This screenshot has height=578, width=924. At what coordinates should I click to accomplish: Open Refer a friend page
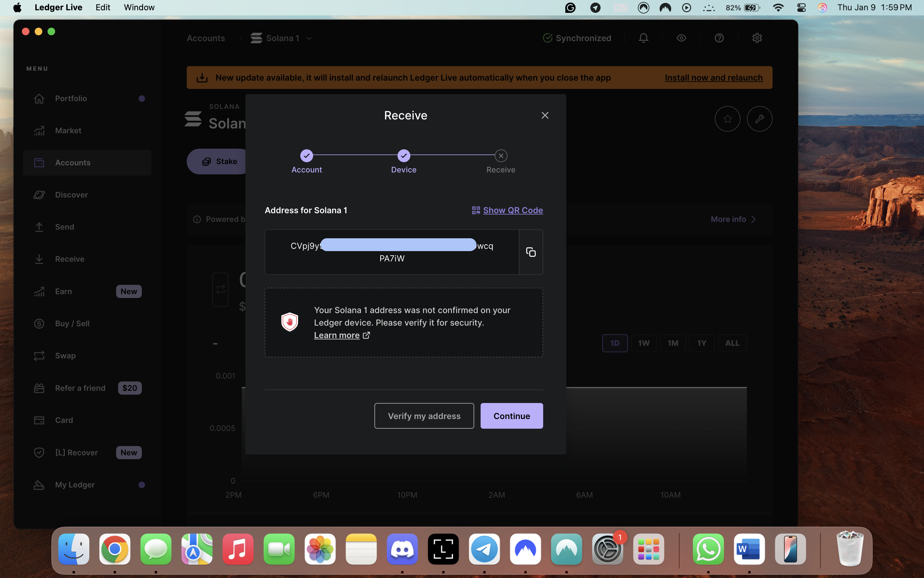pos(87,388)
